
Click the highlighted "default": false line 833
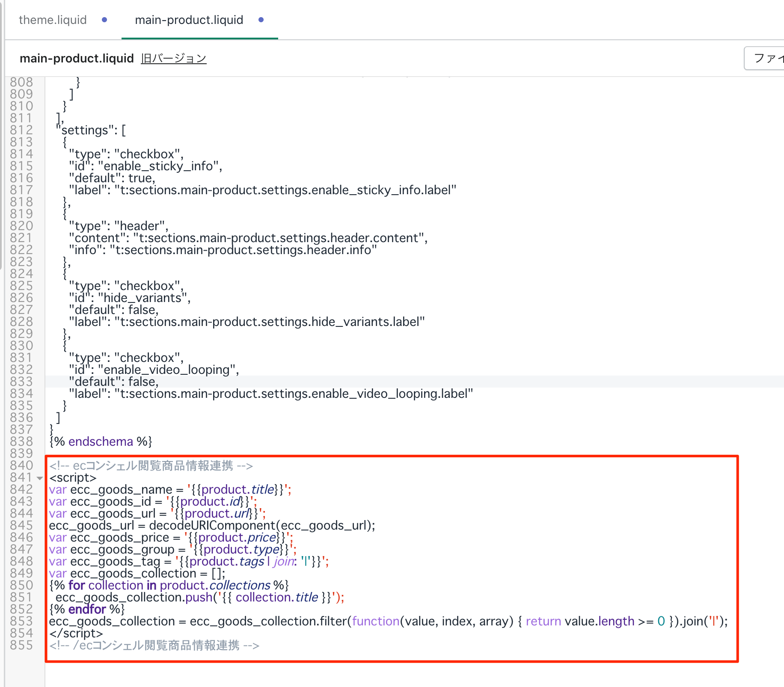[x=114, y=381]
